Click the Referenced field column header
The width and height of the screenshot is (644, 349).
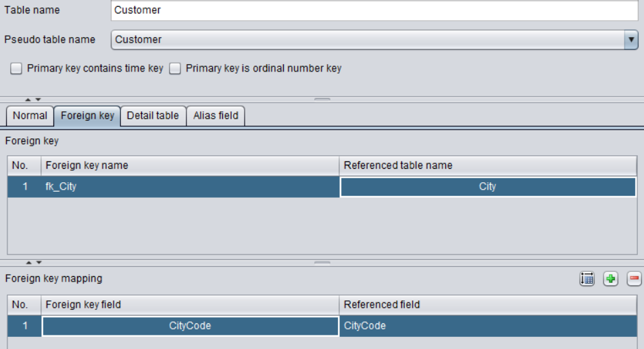488,304
